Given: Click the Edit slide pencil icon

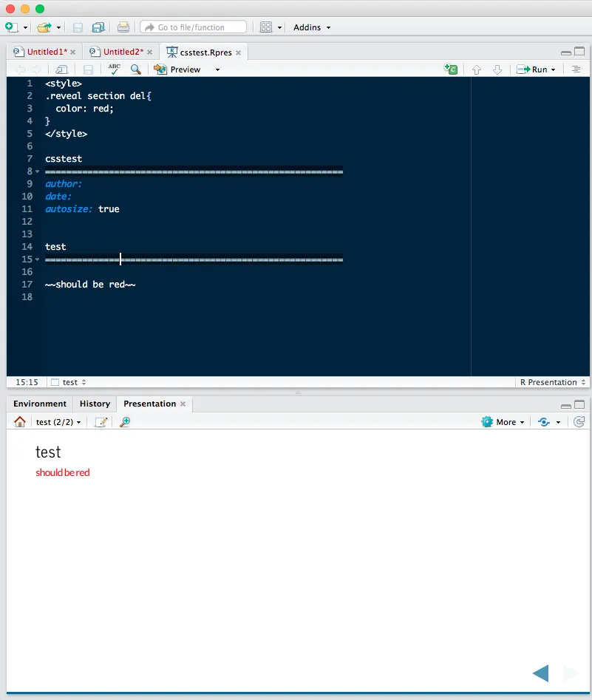Looking at the screenshot, I should pos(101,422).
